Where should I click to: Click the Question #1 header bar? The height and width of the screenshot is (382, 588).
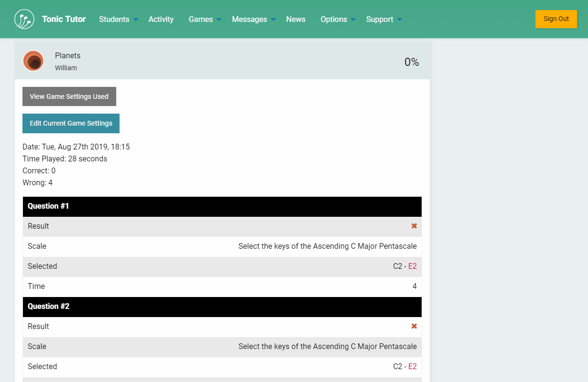click(x=222, y=206)
